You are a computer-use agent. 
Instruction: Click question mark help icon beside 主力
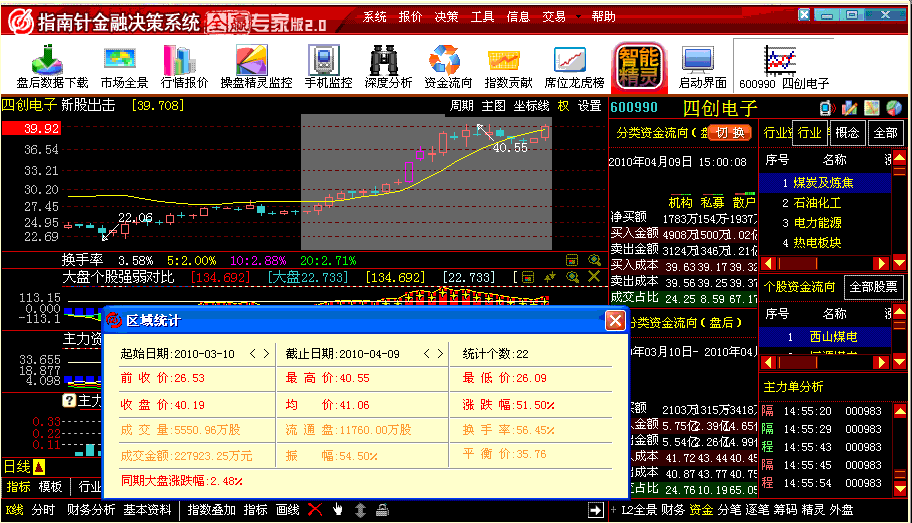click(69, 400)
